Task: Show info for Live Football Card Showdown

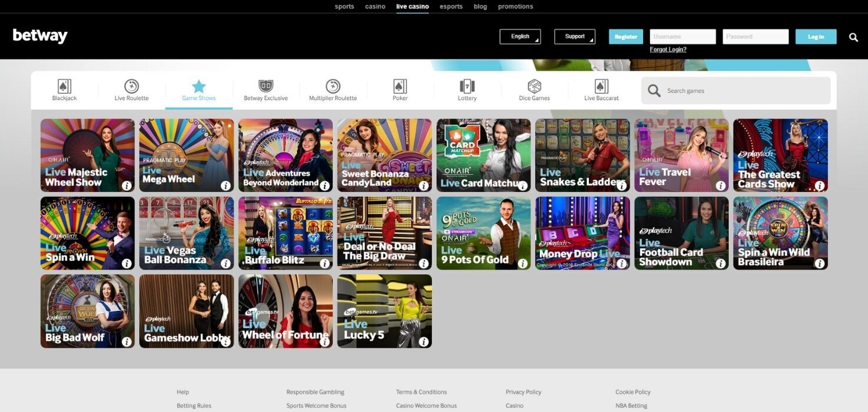Action: [720, 264]
